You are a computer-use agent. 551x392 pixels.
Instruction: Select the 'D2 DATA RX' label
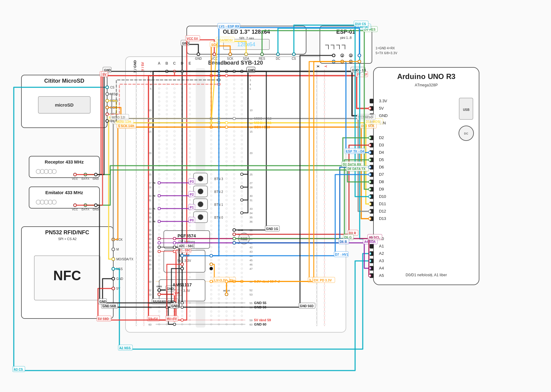coord(352,164)
